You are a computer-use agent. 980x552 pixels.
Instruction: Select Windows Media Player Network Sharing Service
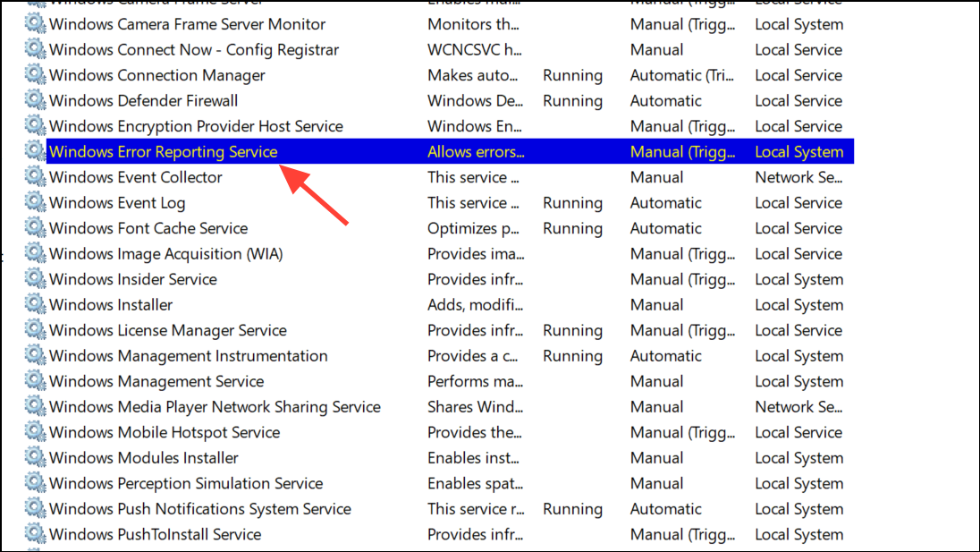(x=215, y=407)
